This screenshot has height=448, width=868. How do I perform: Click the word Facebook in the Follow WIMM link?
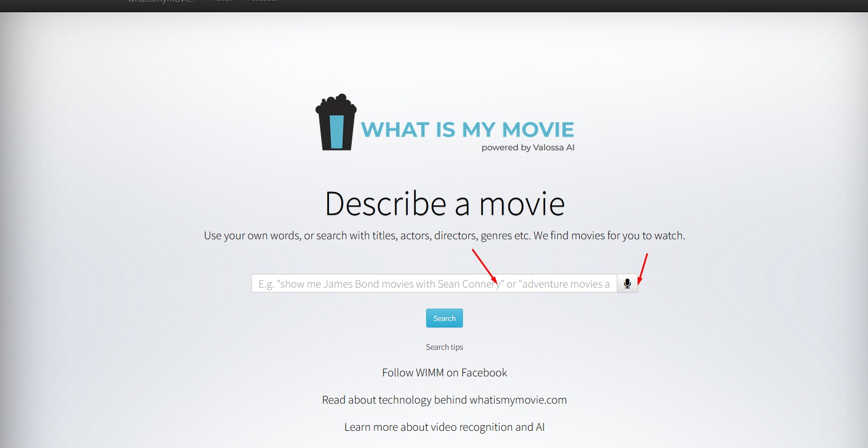tap(484, 373)
